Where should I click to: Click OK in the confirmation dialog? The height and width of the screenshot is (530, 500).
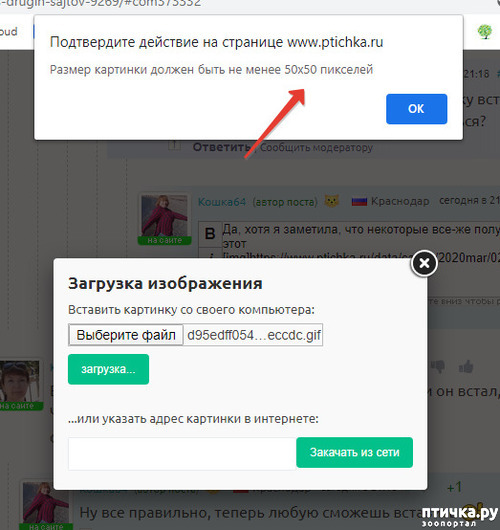[416, 109]
